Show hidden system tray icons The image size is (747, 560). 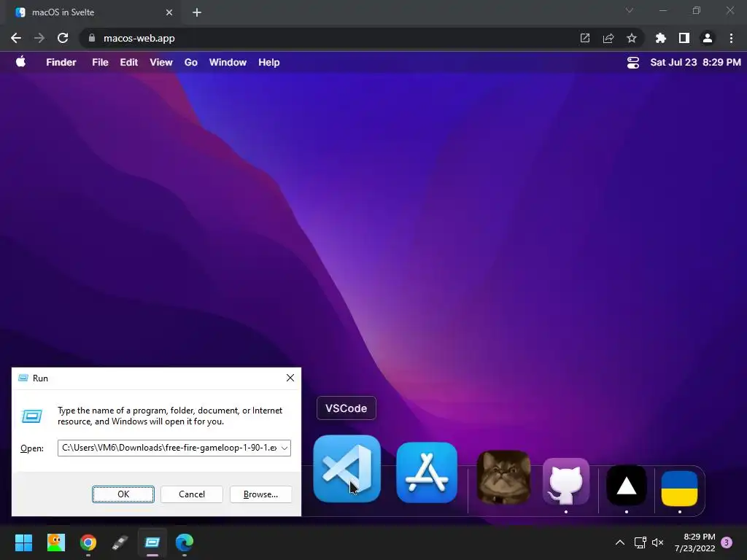(620, 542)
